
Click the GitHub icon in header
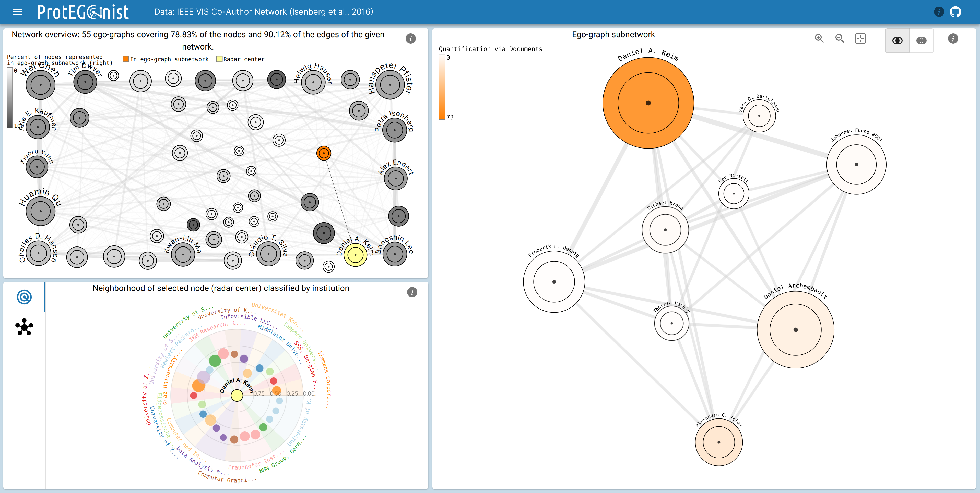[955, 12]
